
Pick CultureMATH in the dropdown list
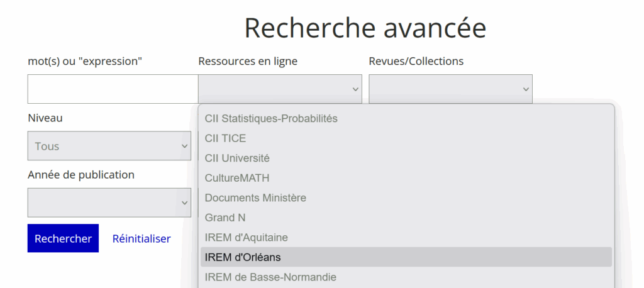406,178
